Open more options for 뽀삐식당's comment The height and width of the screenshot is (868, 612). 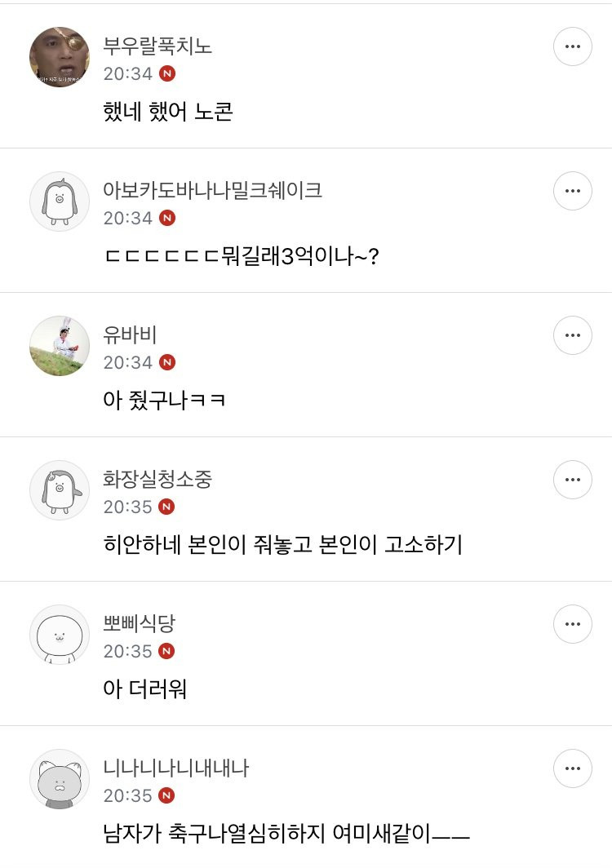coord(572,624)
